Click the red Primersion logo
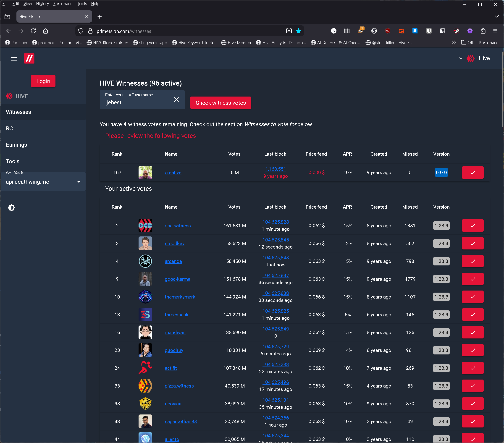504x443 pixels. pos(29,58)
